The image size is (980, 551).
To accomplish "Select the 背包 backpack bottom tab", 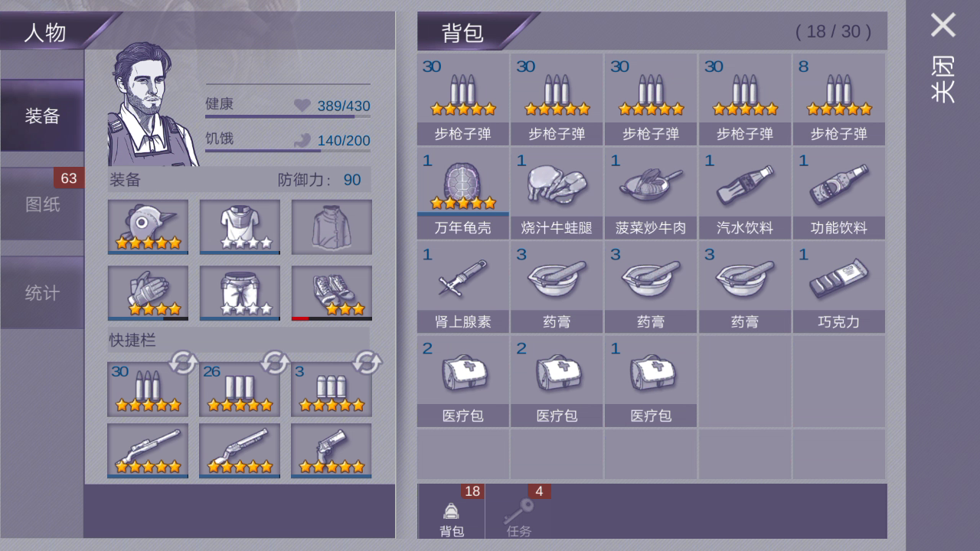I will tap(451, 513).
